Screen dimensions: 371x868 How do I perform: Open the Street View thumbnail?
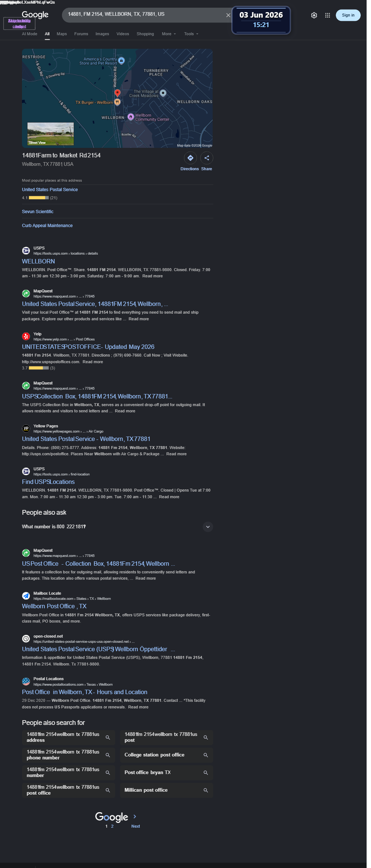tap(51, 134)
